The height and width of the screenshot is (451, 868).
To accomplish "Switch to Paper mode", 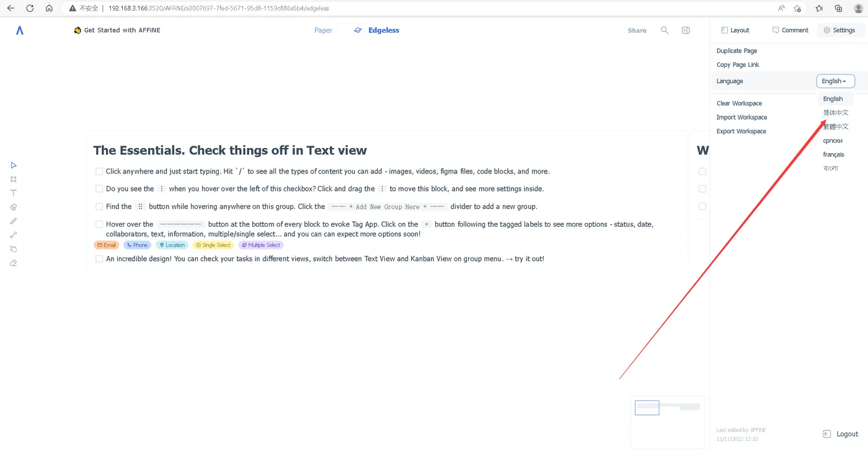I will pos(323,30).
